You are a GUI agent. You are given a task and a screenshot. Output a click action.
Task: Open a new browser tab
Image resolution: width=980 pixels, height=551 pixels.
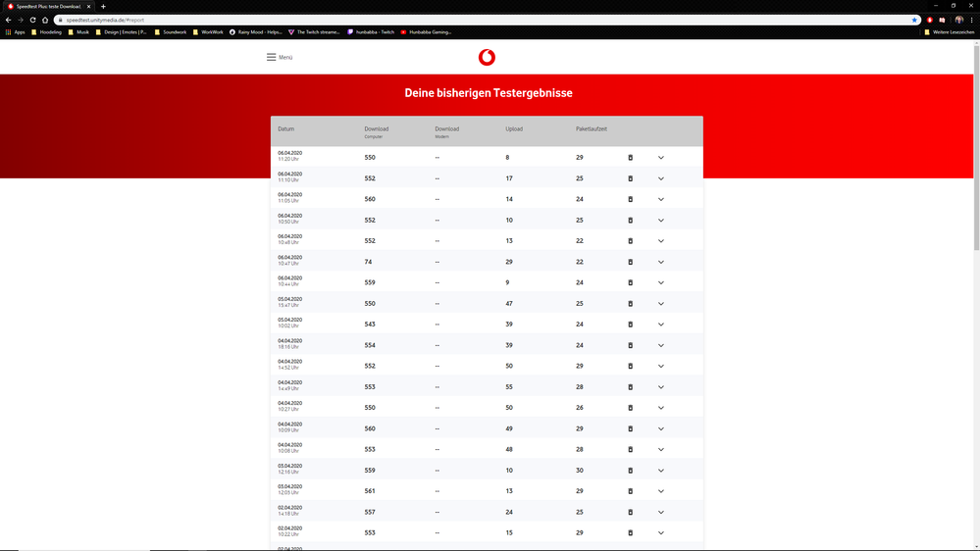[103, 6]
